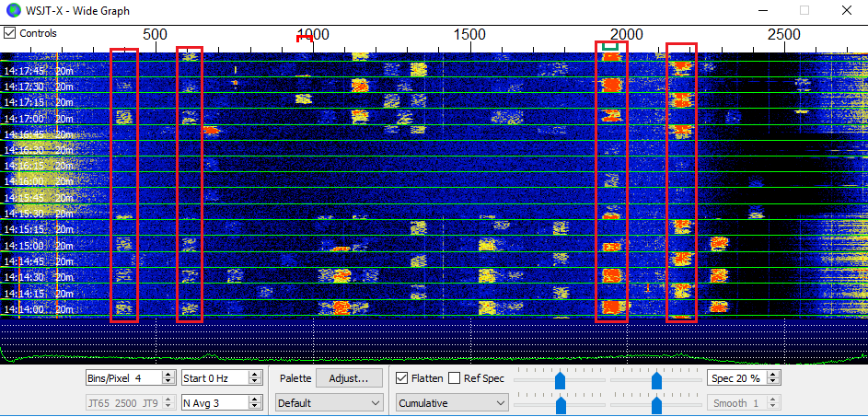The width and height of the screenshot is (868, 417).
Task: Click the slider immediately left of Spec 20 %
Action: (656, 378)
